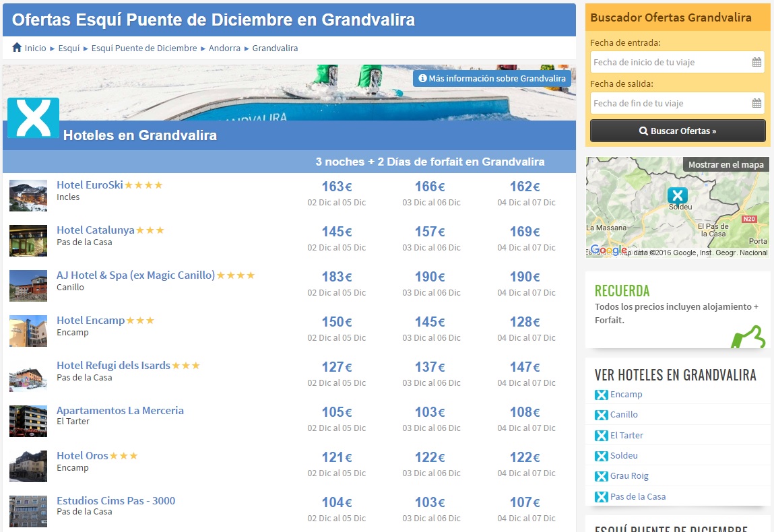This screenshot has height=532, width=774.
Task: Open calendar icon for Fecha de salida
Action: pos(756,103)
